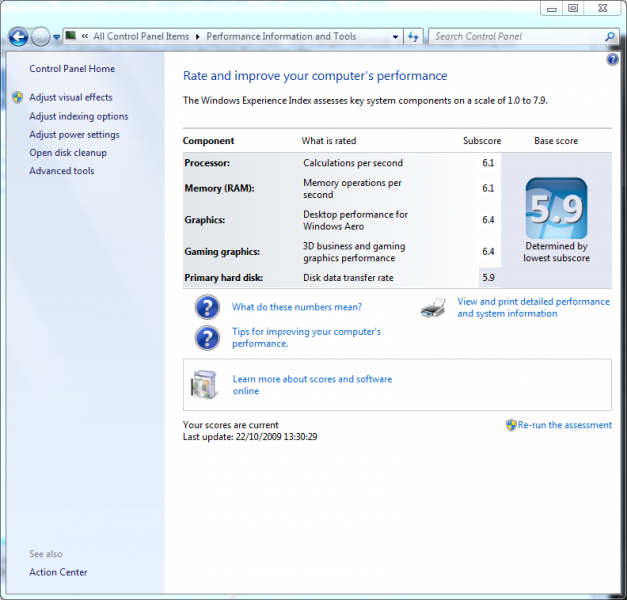Click the 'What do these numbers mean?' question icon
Image resolution: width=627 pixels, height=600 pixels.
click(207, 307)
